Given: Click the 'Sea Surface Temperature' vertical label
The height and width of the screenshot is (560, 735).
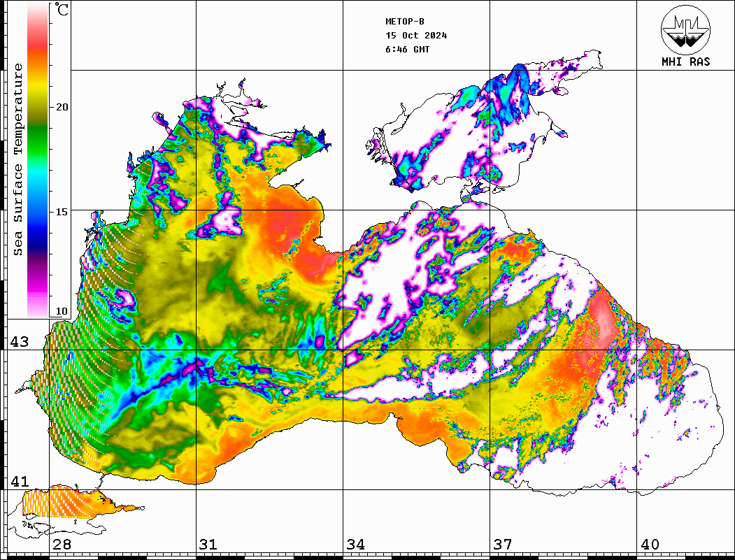Looking at the screenshot, I should [17, 159].
